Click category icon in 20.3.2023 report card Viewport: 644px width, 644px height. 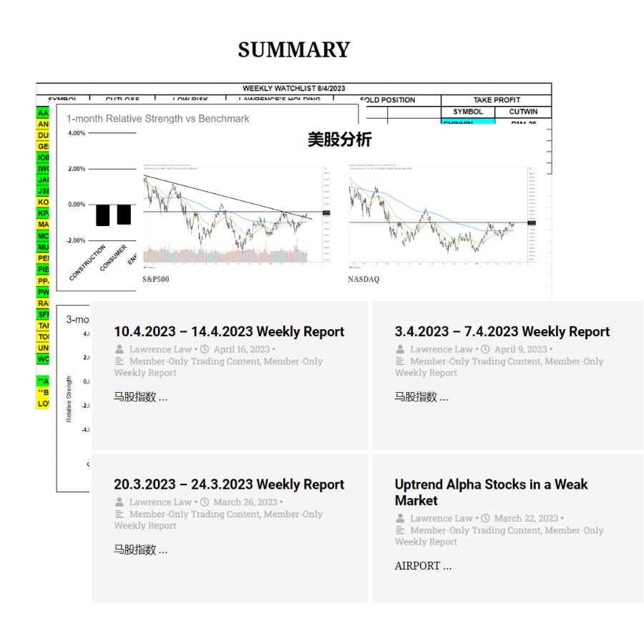pyautogui.click(x=119, y=514)
